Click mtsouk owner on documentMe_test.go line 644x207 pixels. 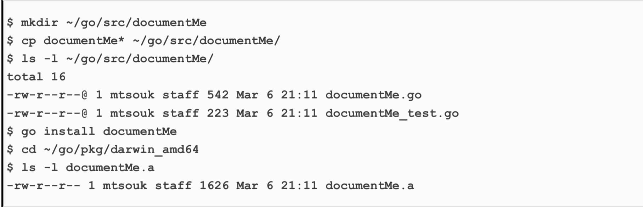[132, 113]
